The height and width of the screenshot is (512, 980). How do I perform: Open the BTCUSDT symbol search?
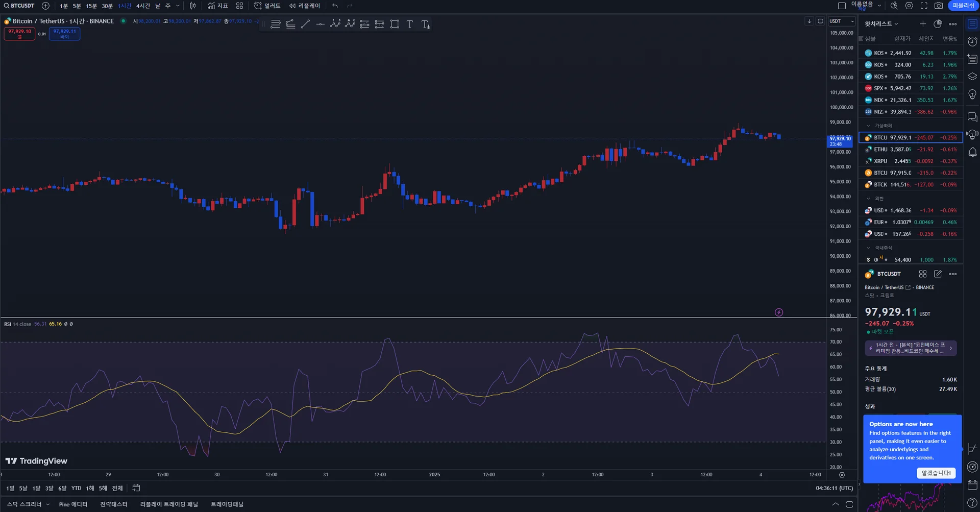(19, 6)
